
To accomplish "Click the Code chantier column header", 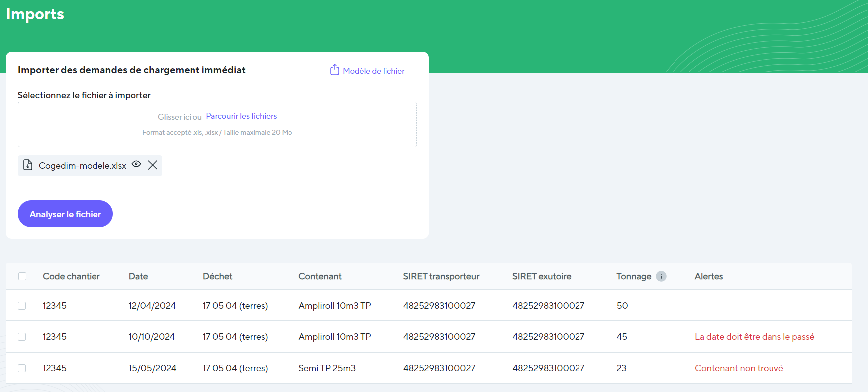I will coord(71,276).
